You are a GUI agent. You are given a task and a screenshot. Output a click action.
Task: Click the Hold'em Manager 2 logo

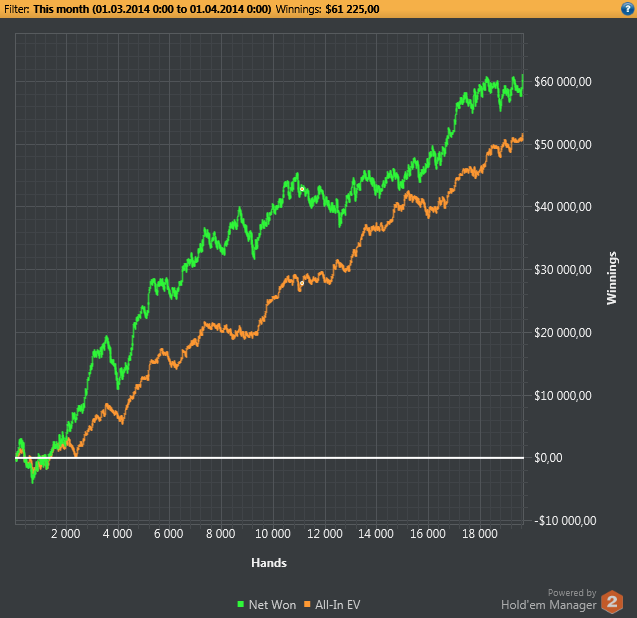click(x=612, y=602)
